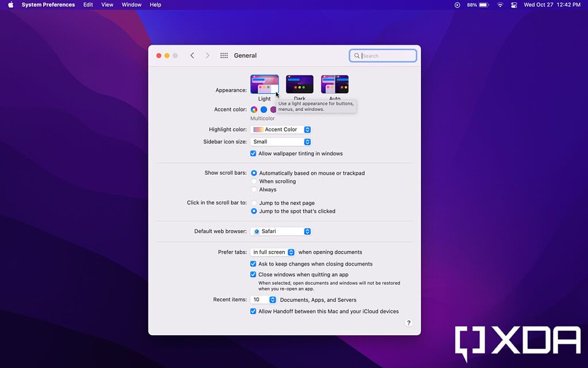Open Control Center from the menu bar
Viewport: 588px width, 368px height.
513,5
